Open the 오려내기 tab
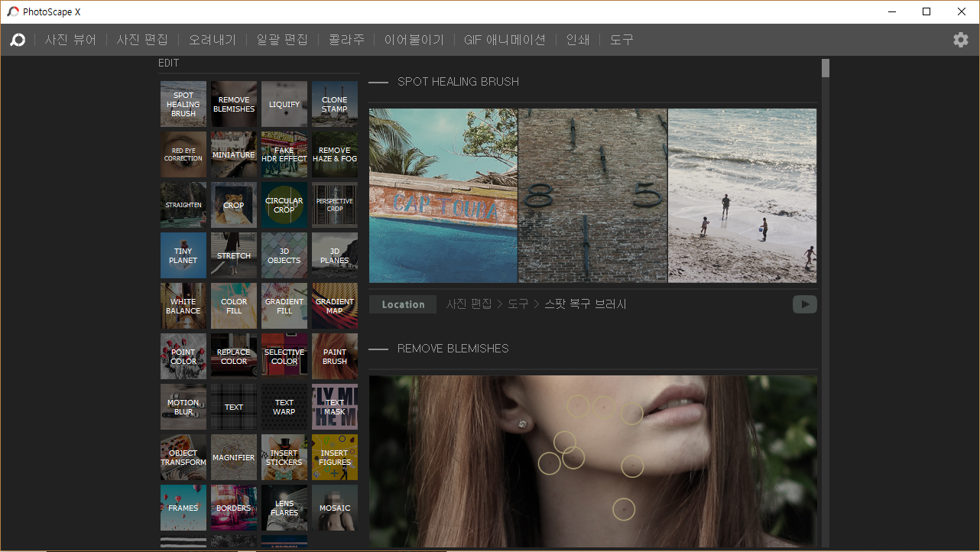 pos(213,40)
